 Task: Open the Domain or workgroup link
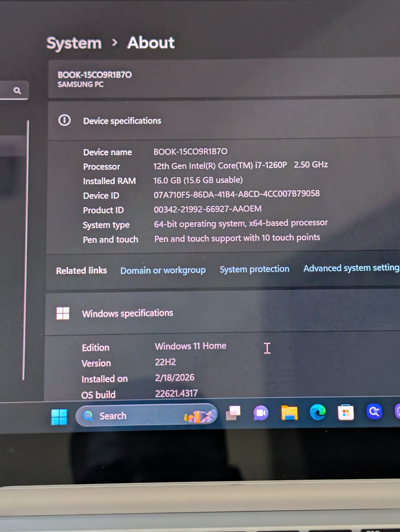pyautogui.click(x=163, y=270)
